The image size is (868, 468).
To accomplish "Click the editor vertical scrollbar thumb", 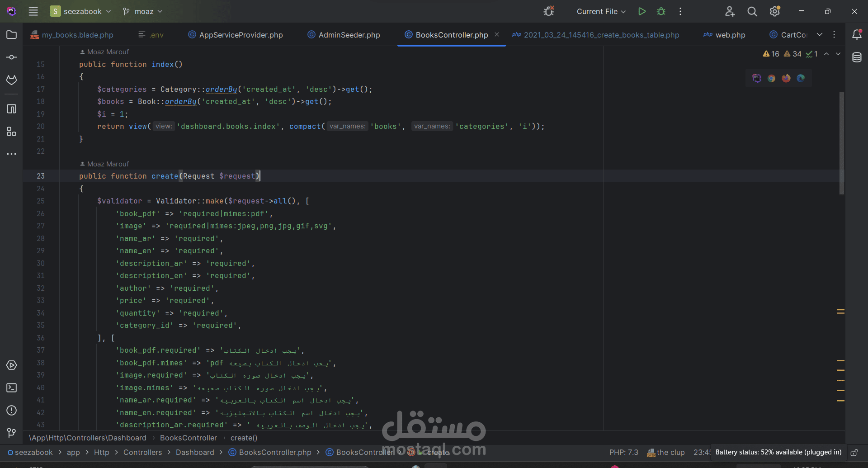I will [x=841, y=143].
